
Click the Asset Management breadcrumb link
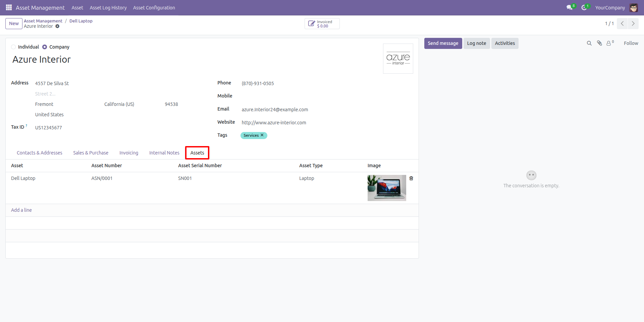click(43, 21)
